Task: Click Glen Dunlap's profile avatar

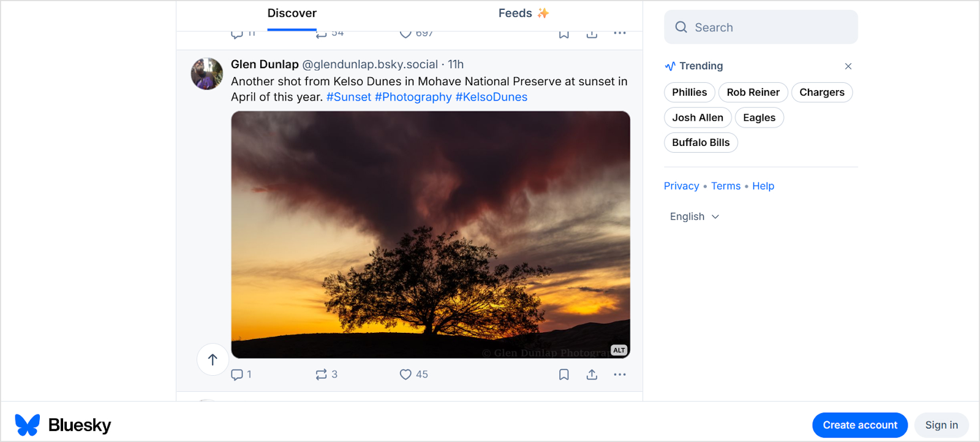Action: click(x=207, y=74)
